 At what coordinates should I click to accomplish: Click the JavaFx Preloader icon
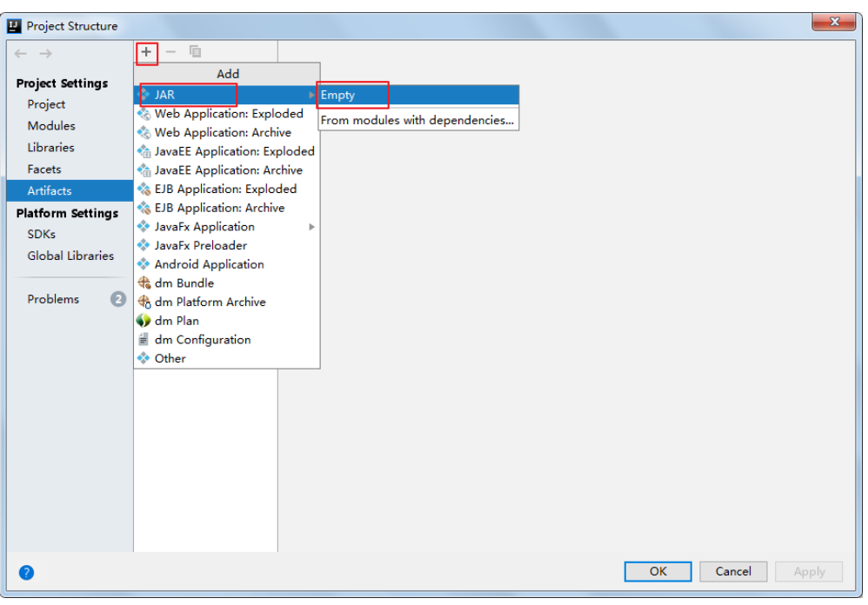click(144, 245)
